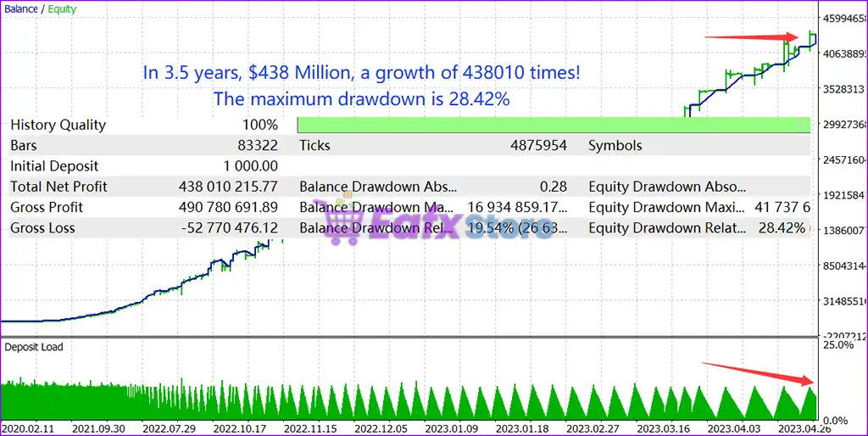Click the 0.0% deposit load axis label

pyautogui.click(x=836, y=421)
